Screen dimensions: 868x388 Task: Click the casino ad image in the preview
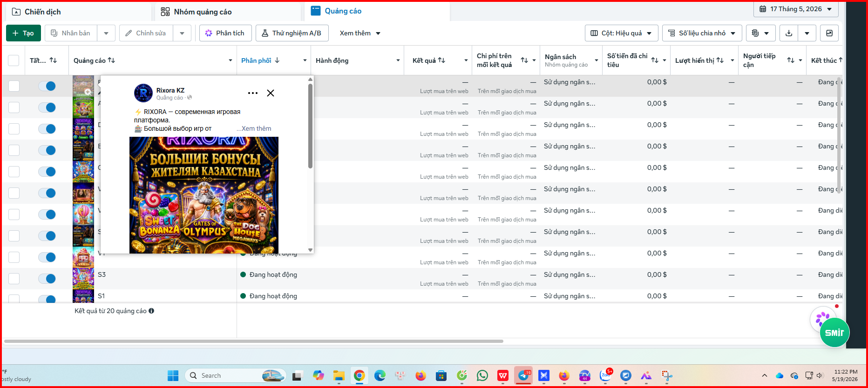(x=204, y=195)
